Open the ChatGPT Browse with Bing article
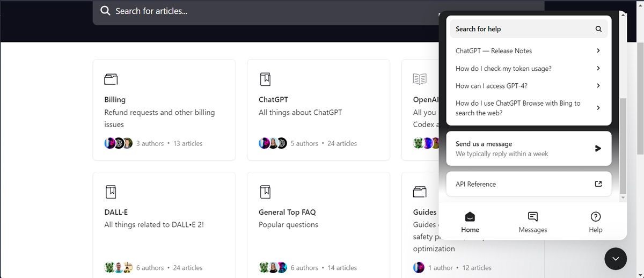This screenshot has height=278, width=644. click(x=529, y=108)
